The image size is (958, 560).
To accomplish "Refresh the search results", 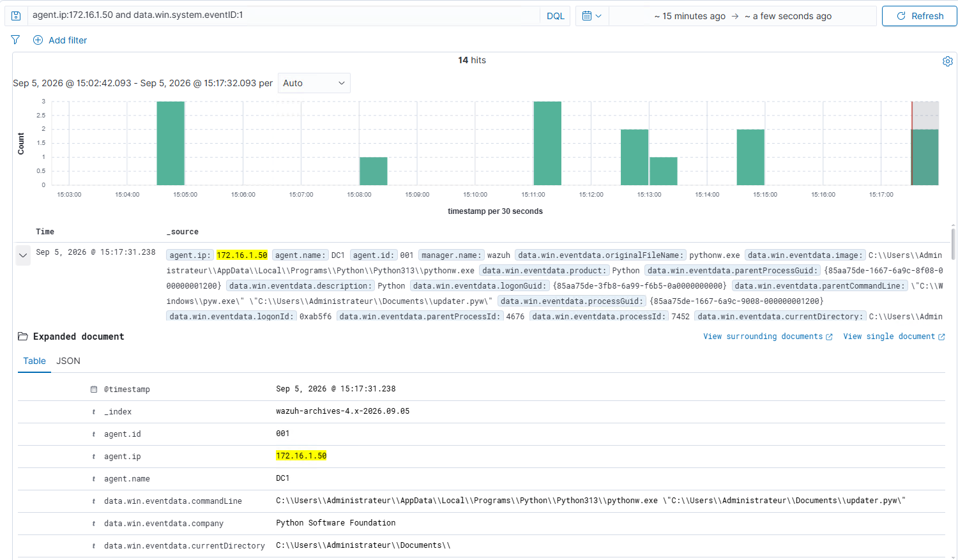I will pyautogui.click(x=919, y=16).
